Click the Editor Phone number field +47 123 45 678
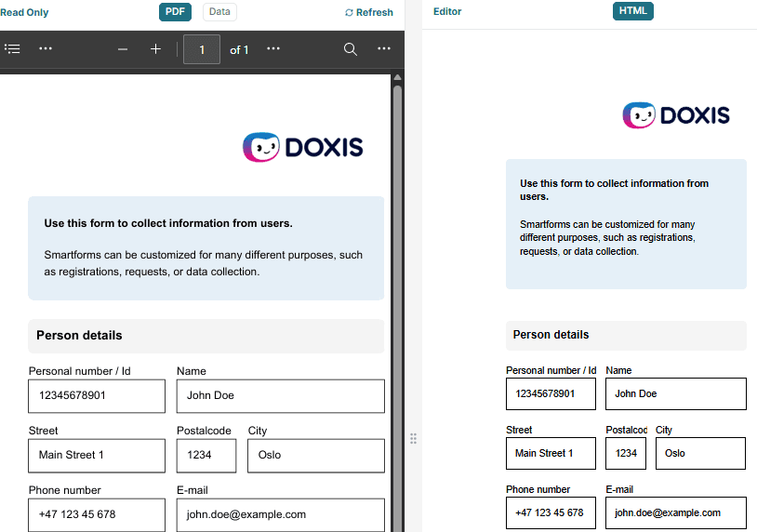Screen dimensions: 757x532 (x=551, y=512)
